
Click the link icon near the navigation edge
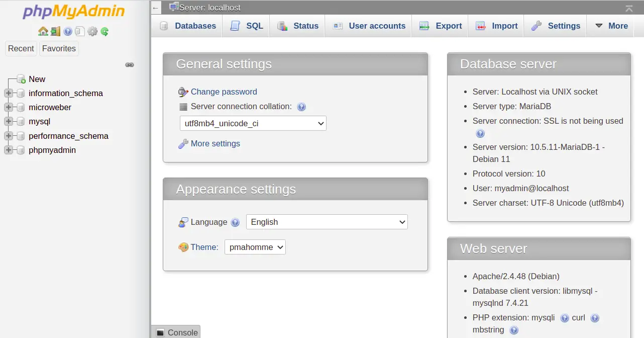130,65
